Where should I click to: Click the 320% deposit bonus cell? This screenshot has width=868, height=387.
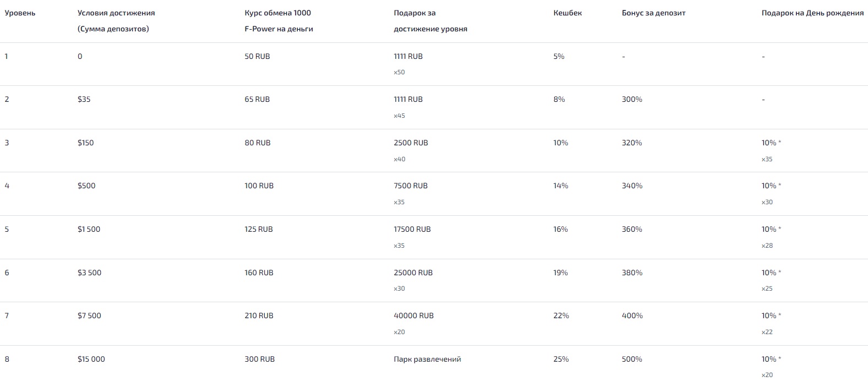632,143
